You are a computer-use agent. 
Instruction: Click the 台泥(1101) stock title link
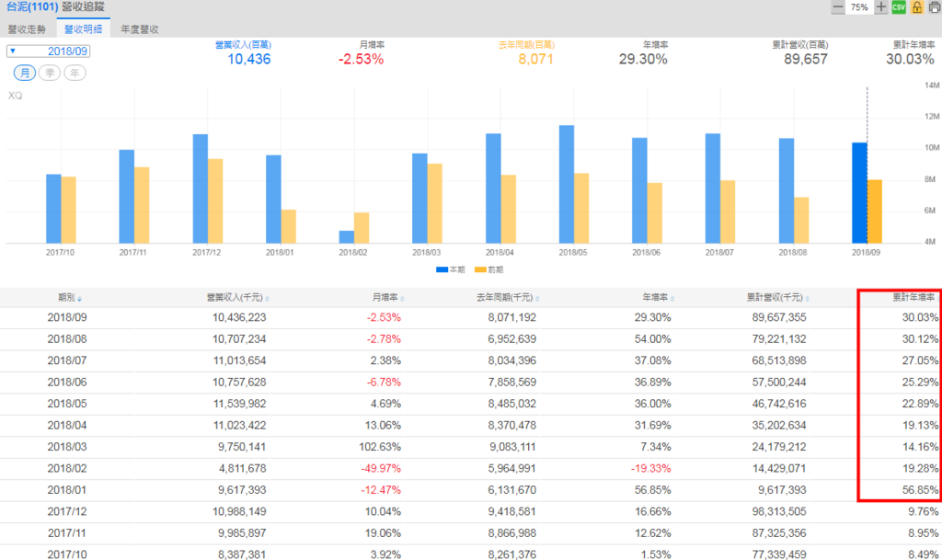(x=32, y=6)
